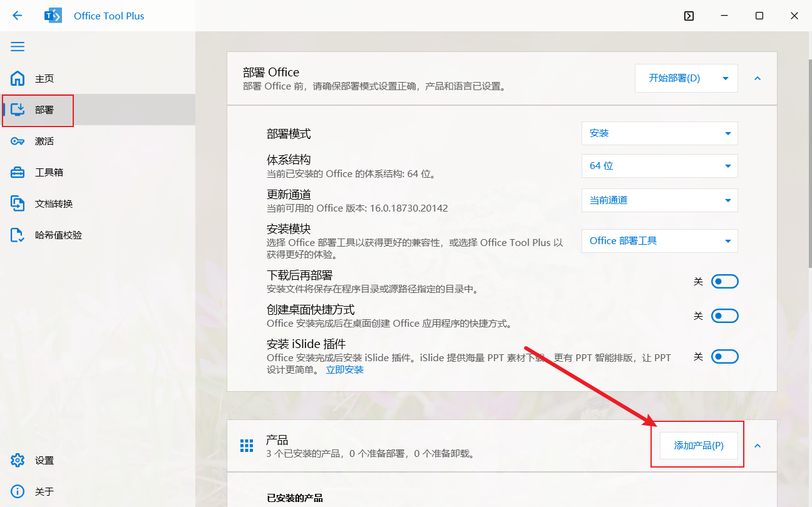Click the 哈希值校验 hash check icon
812x507 pixels.
(18, 235)
